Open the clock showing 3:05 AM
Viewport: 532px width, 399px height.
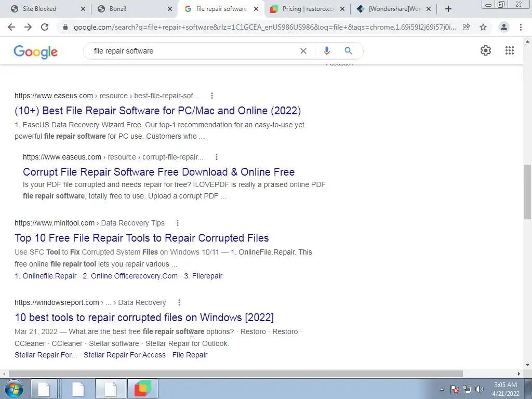pyautogui.click(x=506, y=389)
